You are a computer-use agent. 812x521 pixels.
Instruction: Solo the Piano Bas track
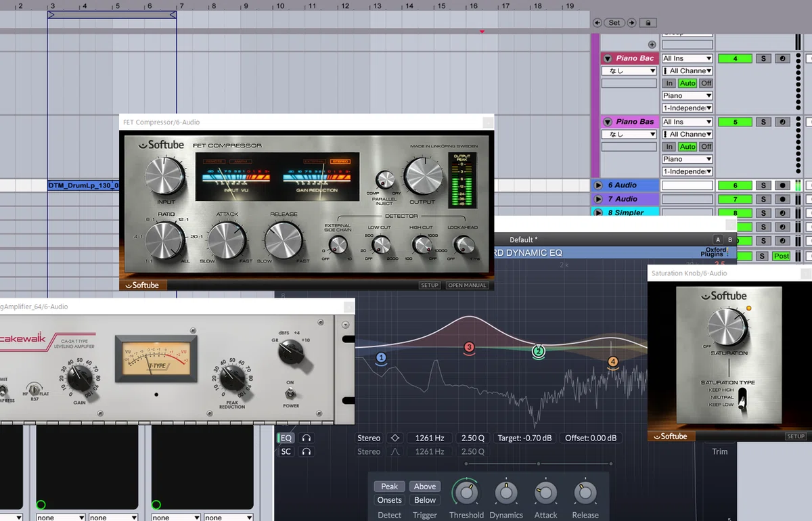tap(763, 122)
